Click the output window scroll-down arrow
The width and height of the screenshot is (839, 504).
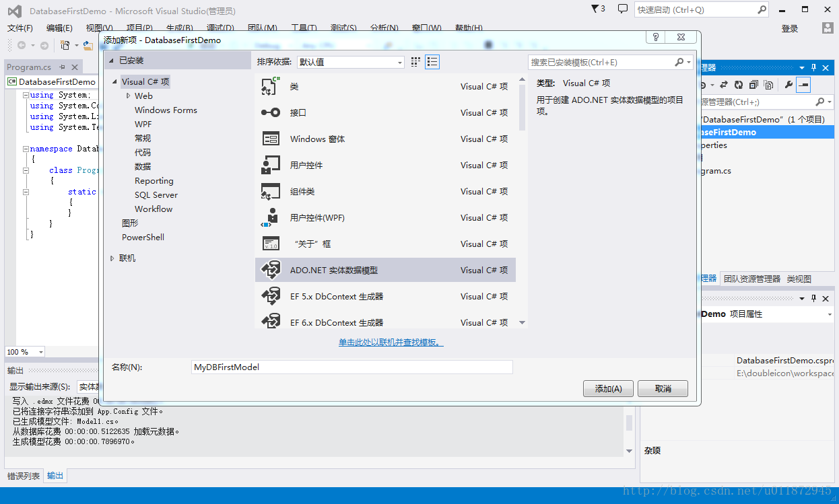[x=629, y=451]
